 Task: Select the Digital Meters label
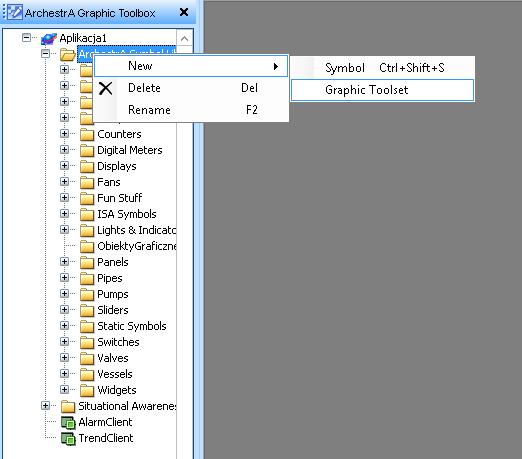tap(130, 150)
